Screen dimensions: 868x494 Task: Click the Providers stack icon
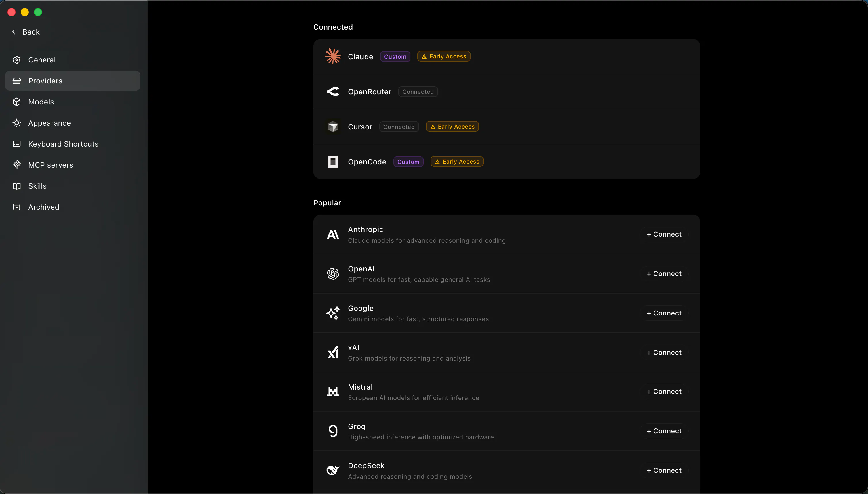(17, 81)
